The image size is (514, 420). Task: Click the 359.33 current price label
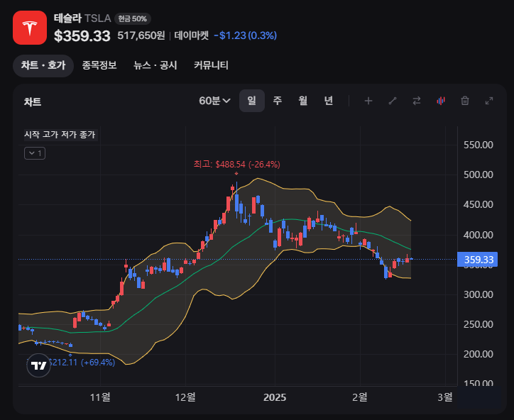click(x=477, y=260)
